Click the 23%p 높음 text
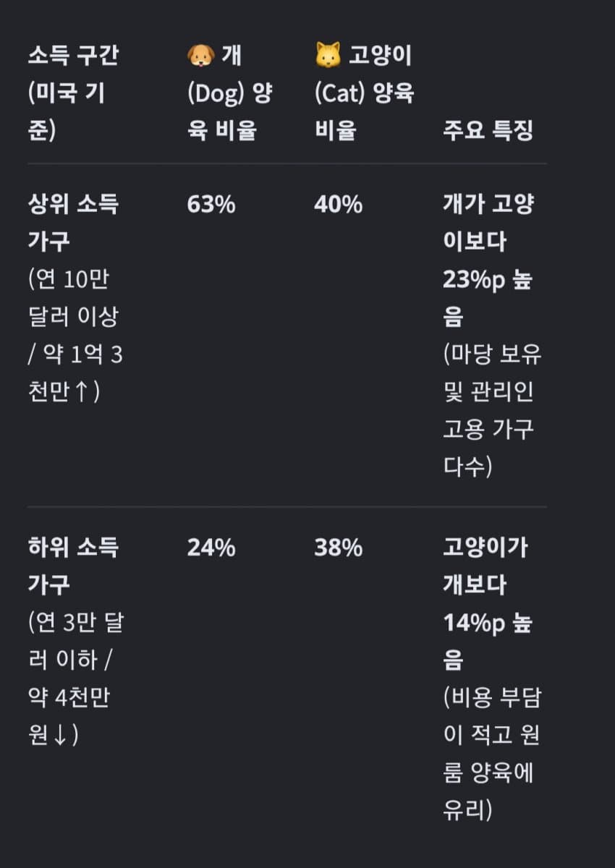 [487, 298]
